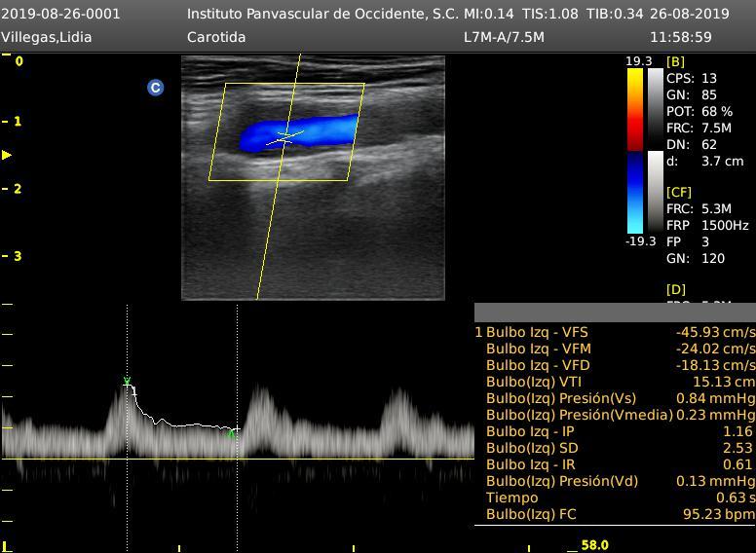Click the blue circled C orientation icon

coord(155,88)
